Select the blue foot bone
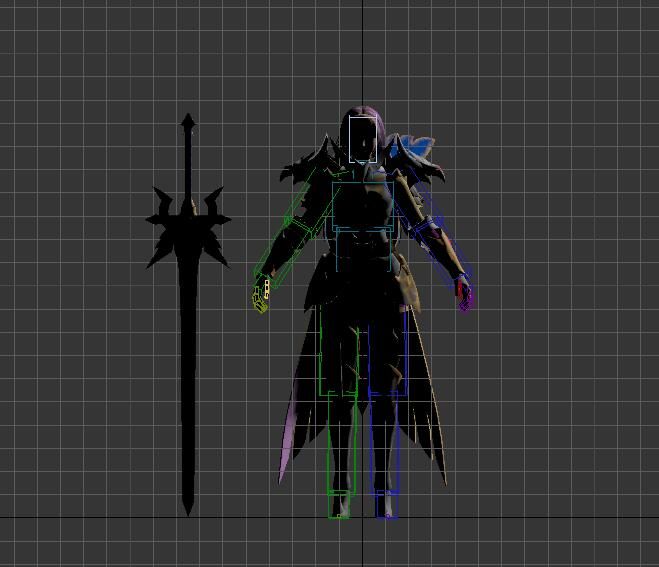 (x=387, y=504)
